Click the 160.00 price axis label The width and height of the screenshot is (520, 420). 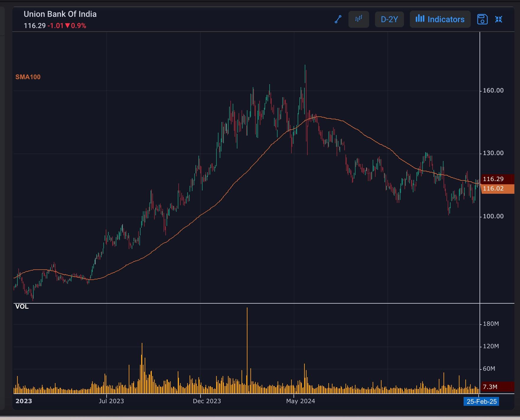tap(493, 91)
